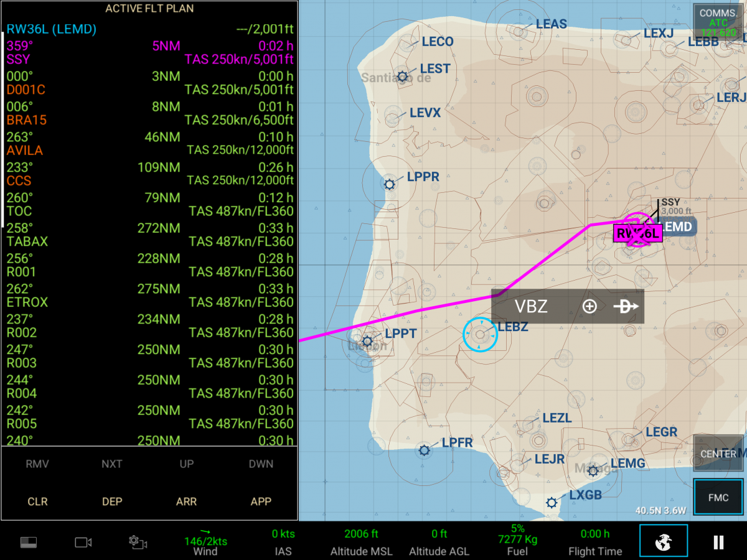Select the SSY waypoint row
The height and width of the screenshot is (560, 747).
click(x=149, y=53)
